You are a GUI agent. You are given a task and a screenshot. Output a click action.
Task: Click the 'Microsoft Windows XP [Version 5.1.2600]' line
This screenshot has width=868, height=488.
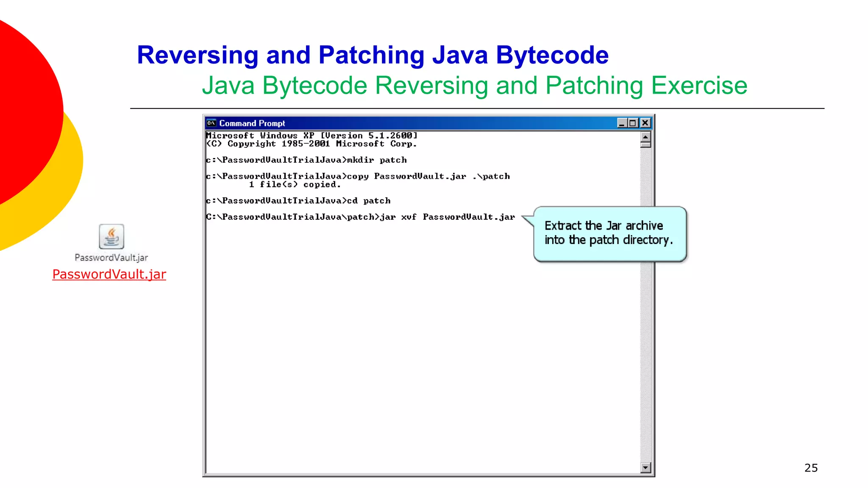coord(312,136)
